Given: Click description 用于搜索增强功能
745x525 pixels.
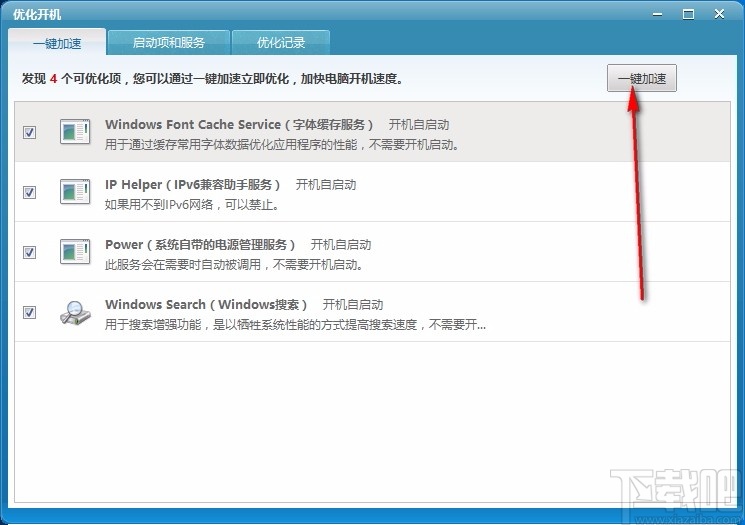Looking at the screenshot, I should pos(295,325).
